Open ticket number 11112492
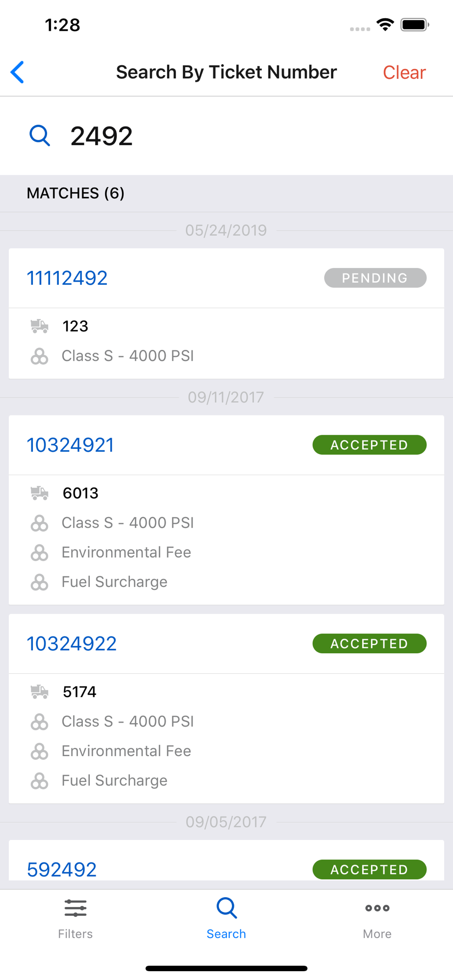Image resolution: width=453 pixels, height=980 pixels. [x=67, y=278]
